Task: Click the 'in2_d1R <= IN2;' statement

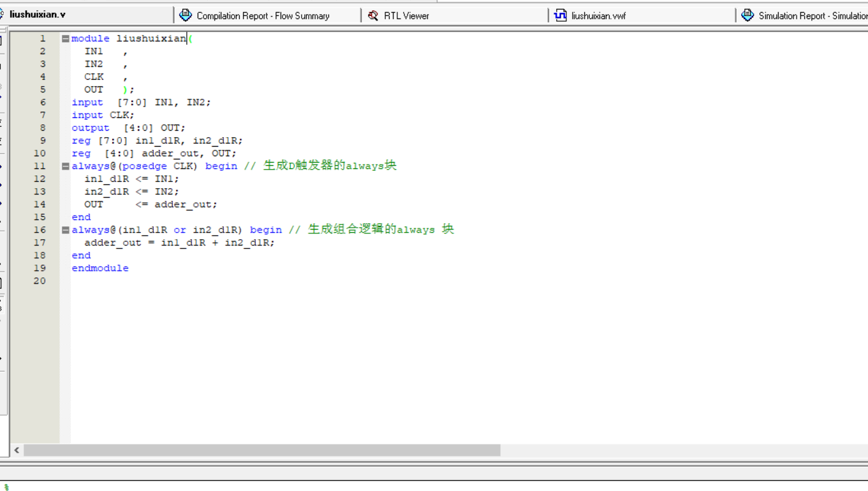Action: click(x=131, y=192)
